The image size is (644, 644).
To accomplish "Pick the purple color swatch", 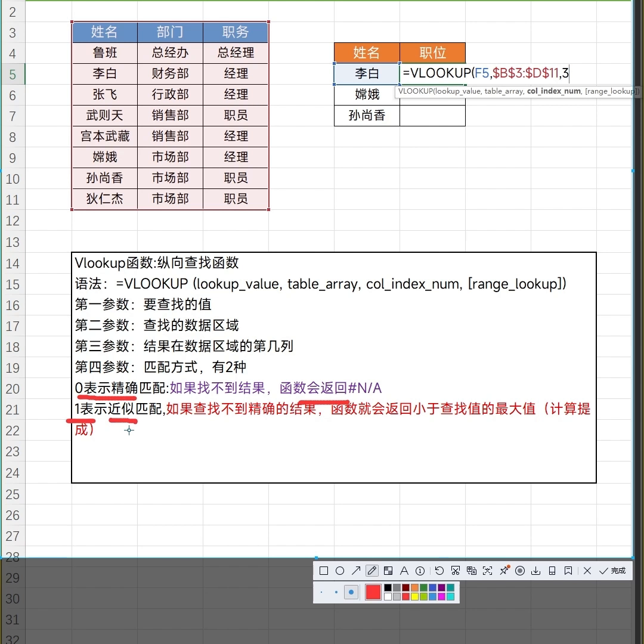I will coord(441,588).
